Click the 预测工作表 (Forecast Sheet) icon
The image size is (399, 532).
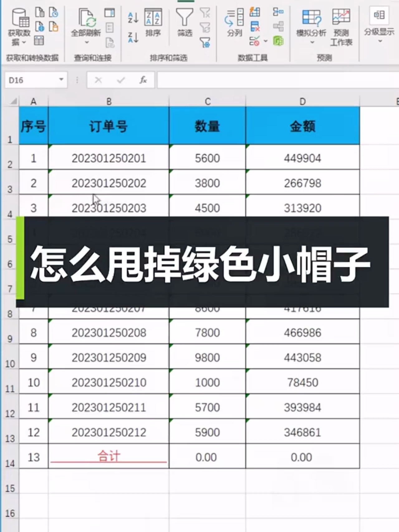341,17
